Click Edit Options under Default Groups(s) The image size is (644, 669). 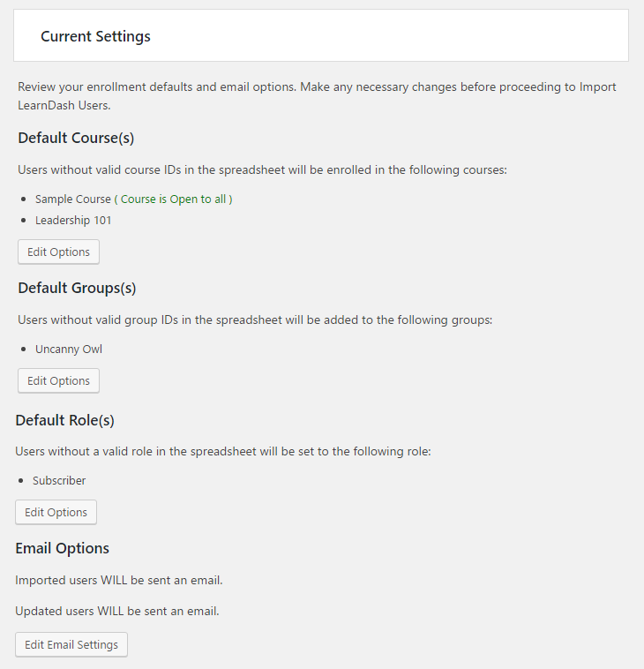point(58,380)
